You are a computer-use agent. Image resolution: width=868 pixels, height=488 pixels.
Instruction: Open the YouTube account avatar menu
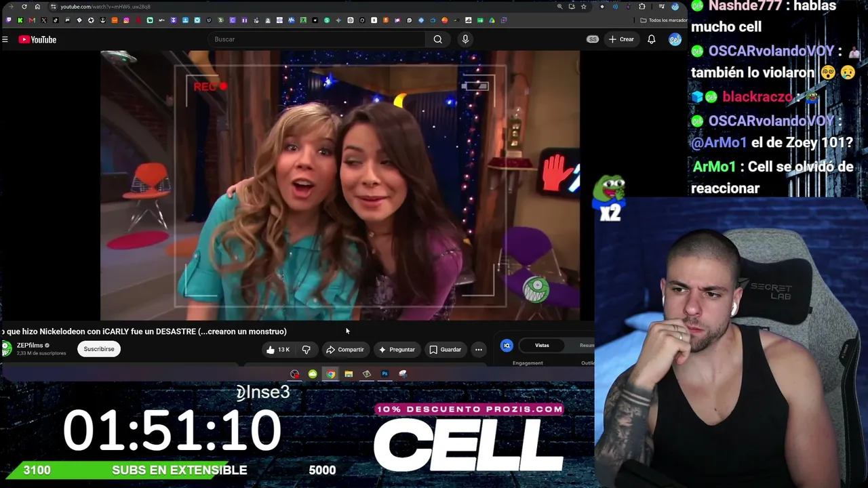[x=675, y=39]
